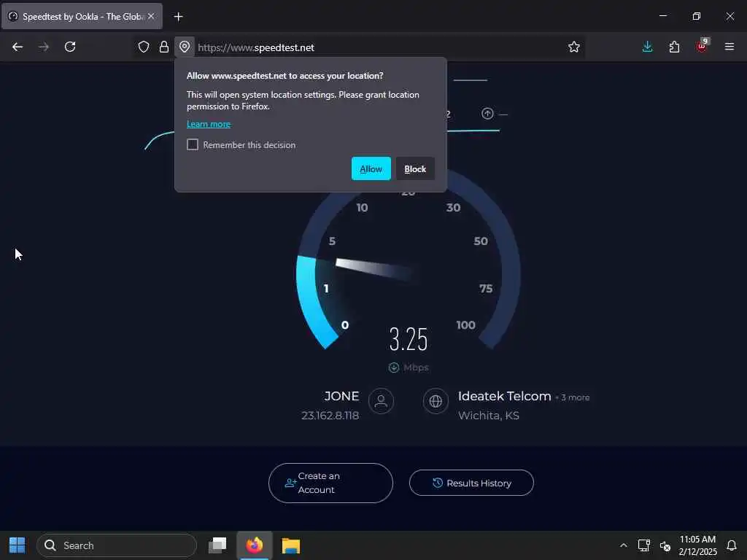Open the extensions puzzle icon
The width and height of the screenshot is (747, 560).
pyautogui.click(x=673, y=47)
